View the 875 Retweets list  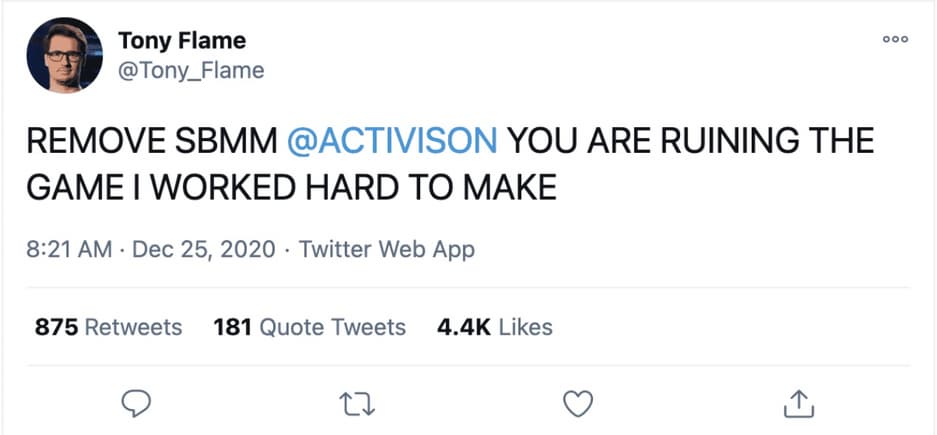[109, 327]
